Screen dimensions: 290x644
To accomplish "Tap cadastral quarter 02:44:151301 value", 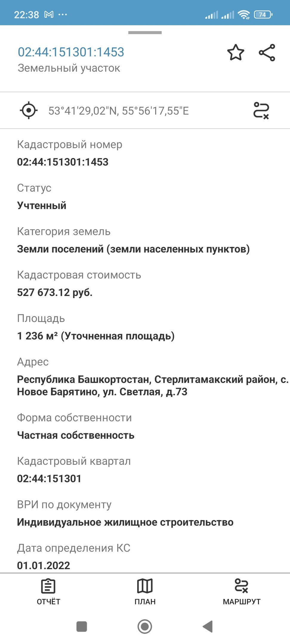I will click(x=49, y=479).
